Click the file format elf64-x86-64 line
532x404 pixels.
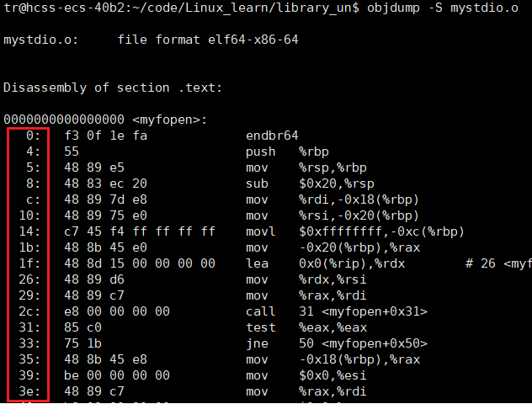208,40
